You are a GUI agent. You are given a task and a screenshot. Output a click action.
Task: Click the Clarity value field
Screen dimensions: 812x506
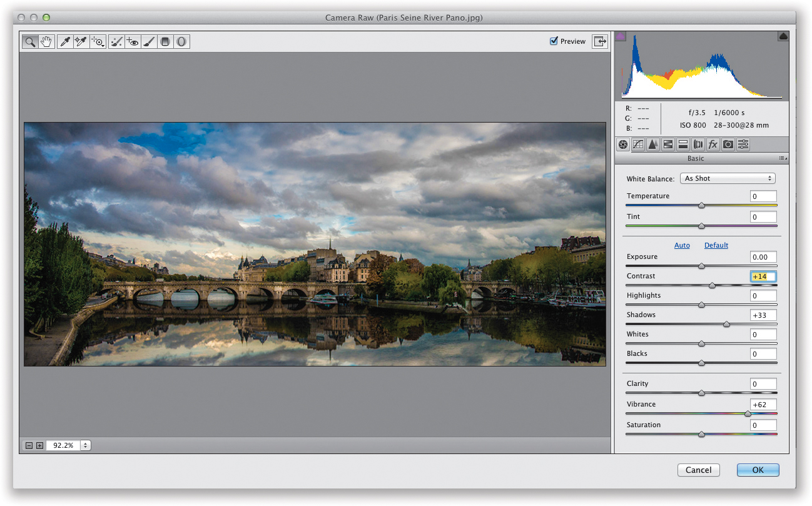[x=763, y=384]
